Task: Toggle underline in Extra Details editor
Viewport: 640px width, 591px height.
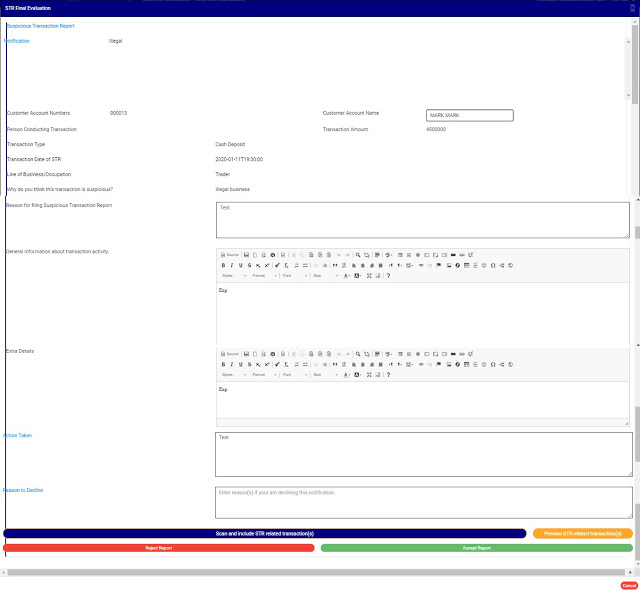Action: [x=239, y=364]
